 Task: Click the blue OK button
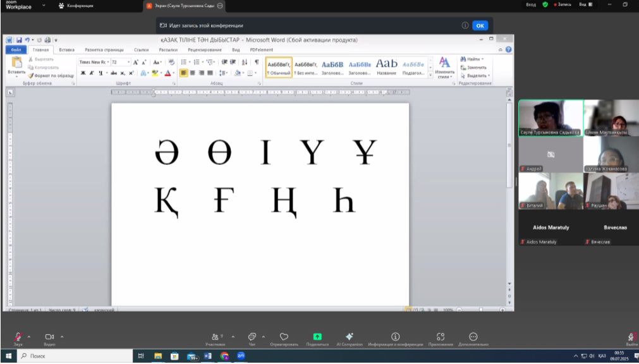tap(480, 25)
